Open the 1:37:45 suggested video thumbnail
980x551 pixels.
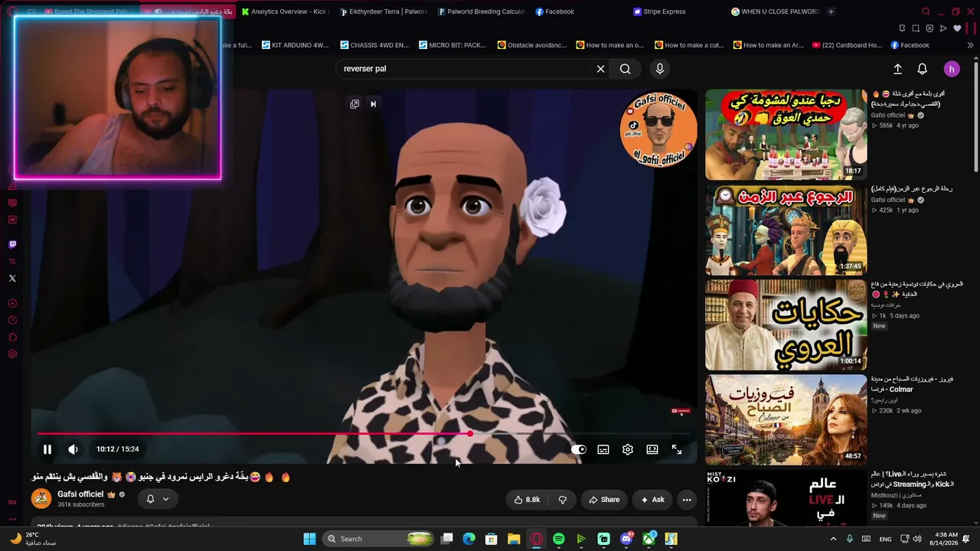tap(786, 230)
